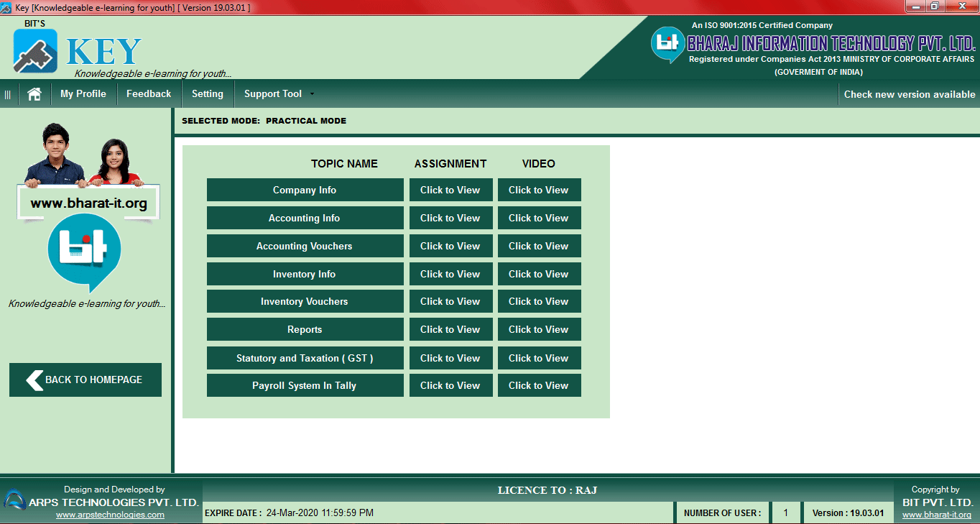Open the My Profile menu
Image resolution: width=980 pixels, height=524 pixels.
click(x=83, y=94)
